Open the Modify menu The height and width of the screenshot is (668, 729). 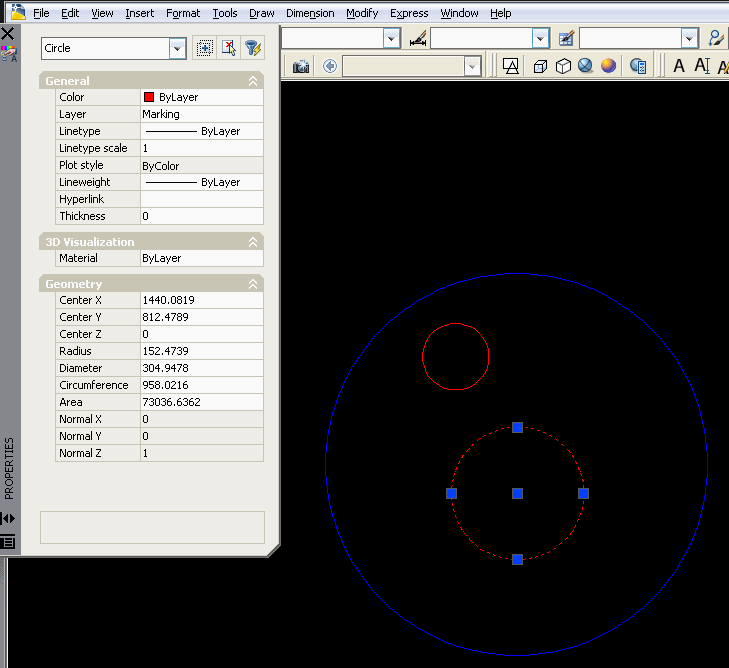tap(362, 13)
